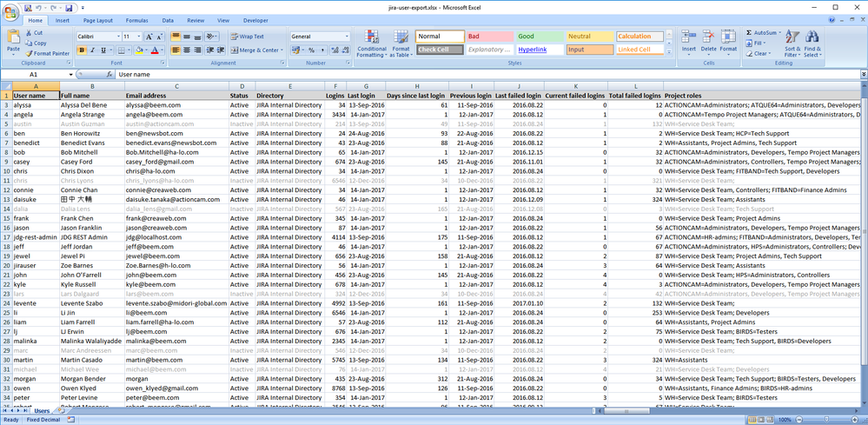The width and height of the screenshot is (868, 425).
Task: Apply the Hyperlink cell style
Action: (x=540, y=50)
